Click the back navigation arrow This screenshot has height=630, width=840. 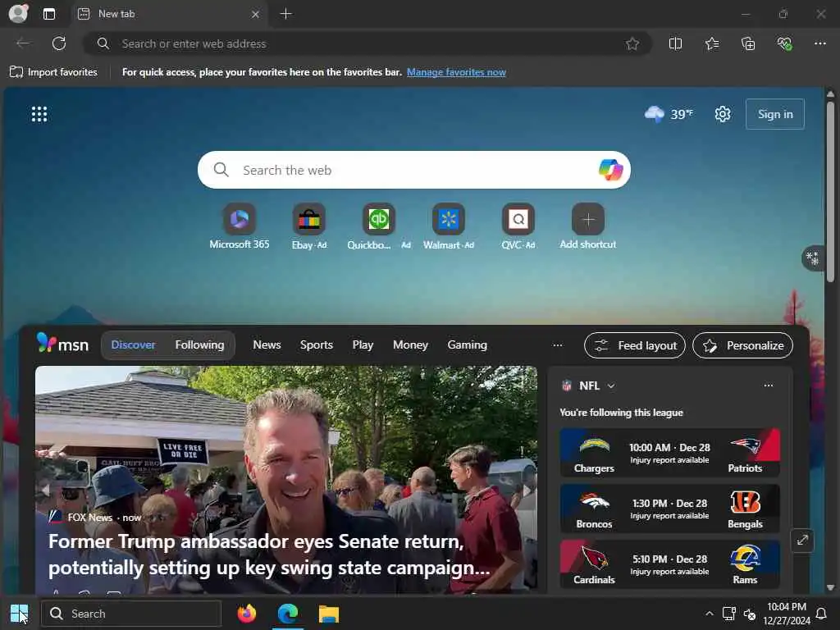(x=23, y=43)
